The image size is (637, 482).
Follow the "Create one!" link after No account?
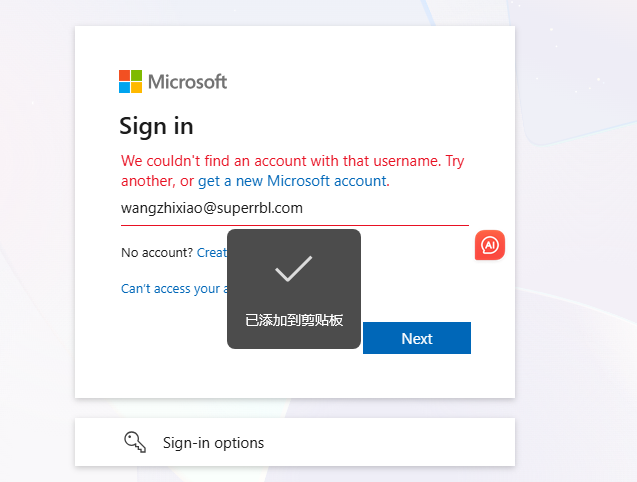(212, 253)
